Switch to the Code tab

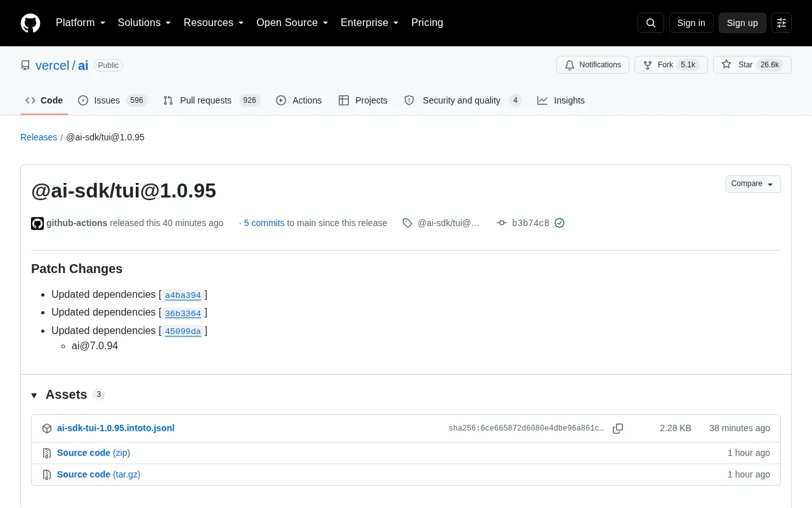coord(44,100)
